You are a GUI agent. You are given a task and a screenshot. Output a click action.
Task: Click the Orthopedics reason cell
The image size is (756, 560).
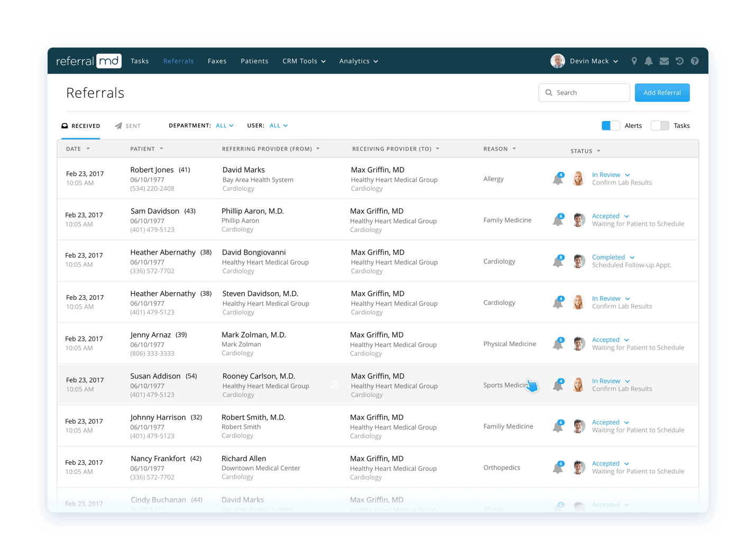[x=502, y=468]
